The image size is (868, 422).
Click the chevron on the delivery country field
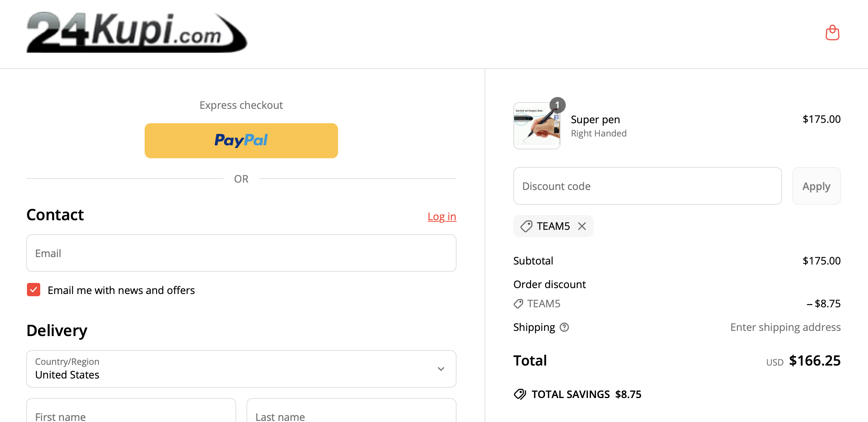pyautogui.click(x=440, y=369)
